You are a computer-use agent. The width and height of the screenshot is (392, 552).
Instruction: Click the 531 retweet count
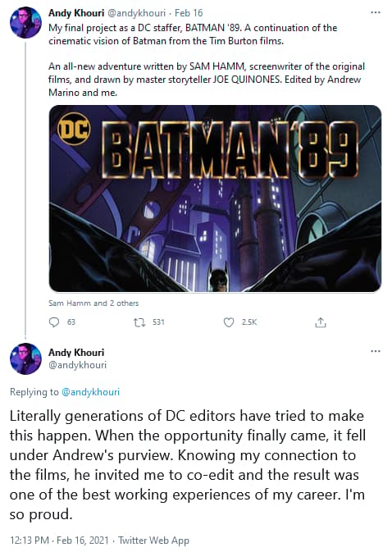[158, 322]
